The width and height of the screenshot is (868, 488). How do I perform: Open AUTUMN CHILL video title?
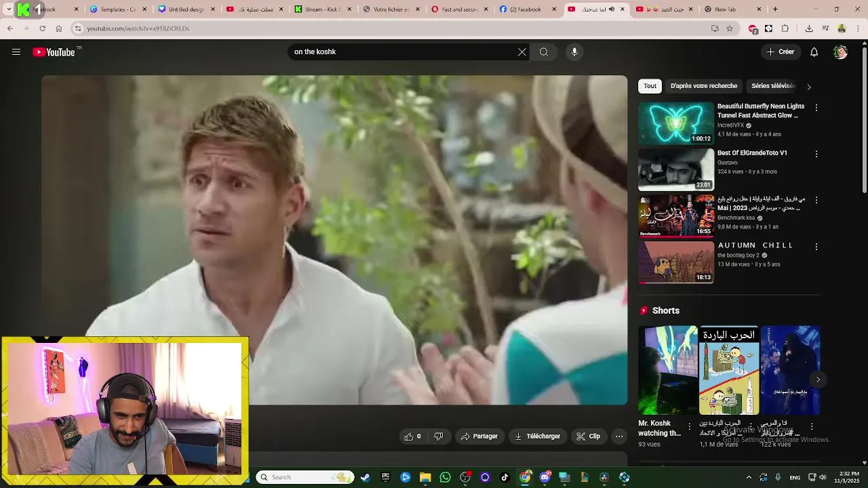click(755, 245)
